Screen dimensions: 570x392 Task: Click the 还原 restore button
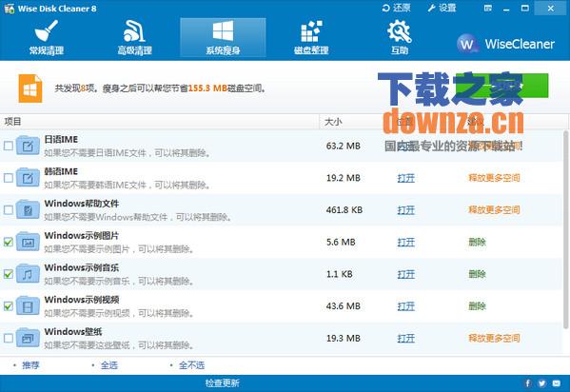point(396,8)
